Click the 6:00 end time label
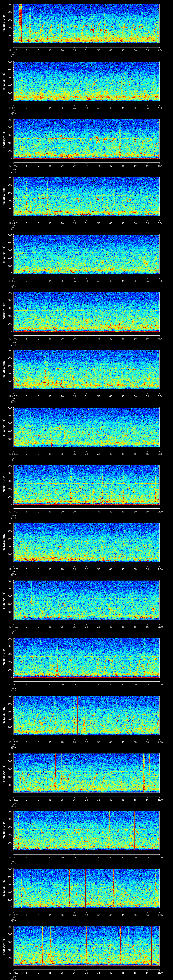This screenshot has height=980, width=173. (160, 281)
